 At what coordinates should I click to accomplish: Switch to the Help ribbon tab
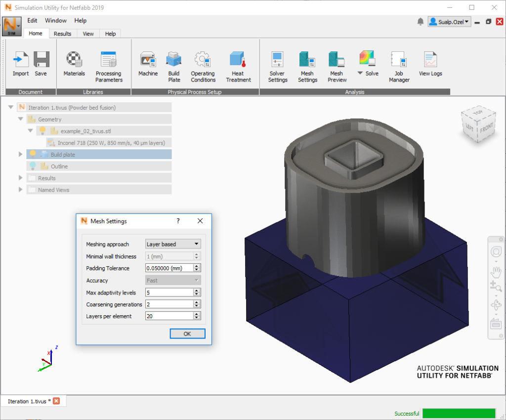[110, 34]
